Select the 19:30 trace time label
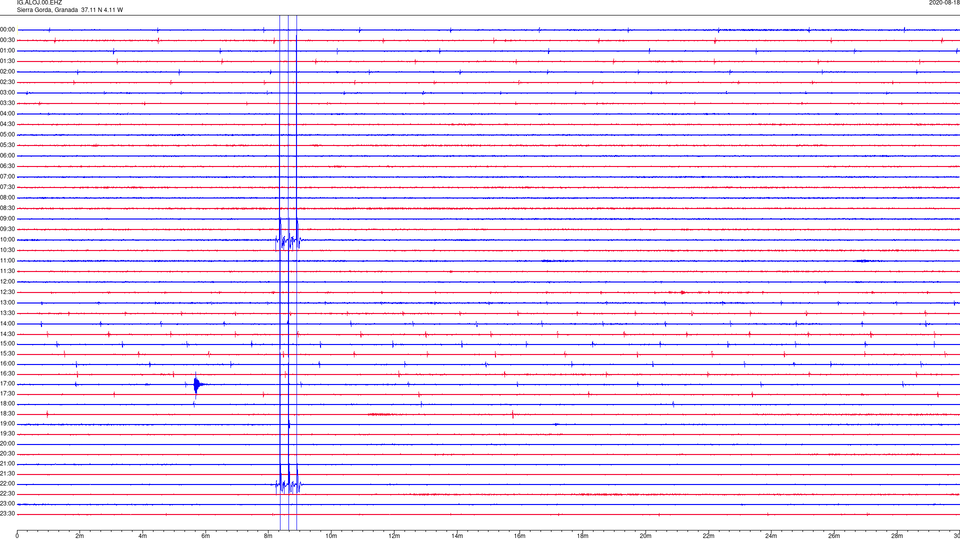 point(7,433)
